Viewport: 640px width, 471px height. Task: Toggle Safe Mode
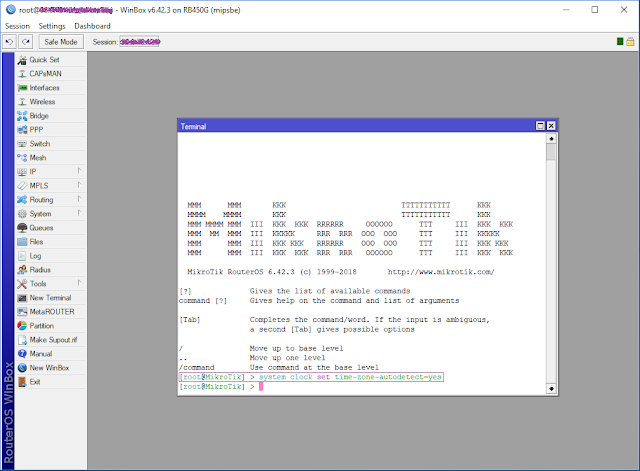pos(61,42)
